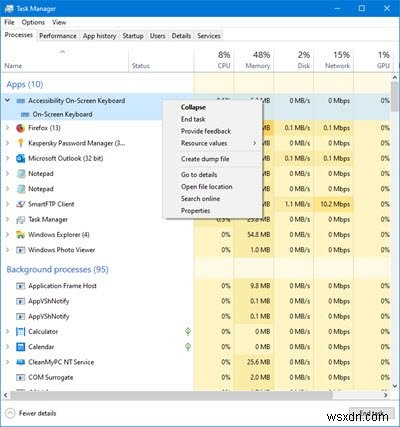Sort by the Name column header

click(x=65, y=60)
